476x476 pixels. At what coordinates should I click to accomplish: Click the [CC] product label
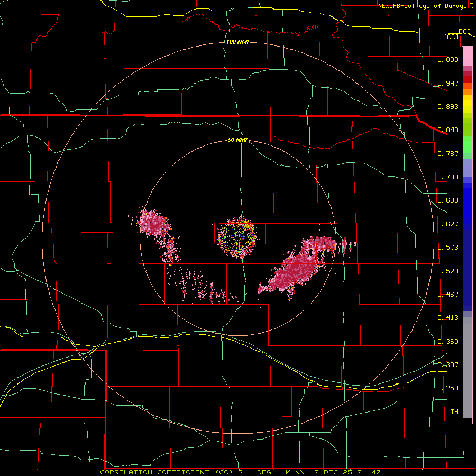[x=452, y=36]
